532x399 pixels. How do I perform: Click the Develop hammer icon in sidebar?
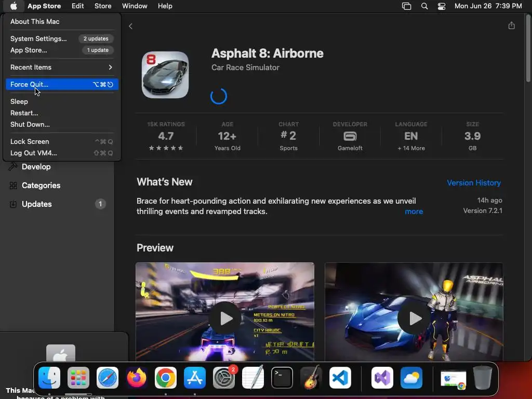13,167
